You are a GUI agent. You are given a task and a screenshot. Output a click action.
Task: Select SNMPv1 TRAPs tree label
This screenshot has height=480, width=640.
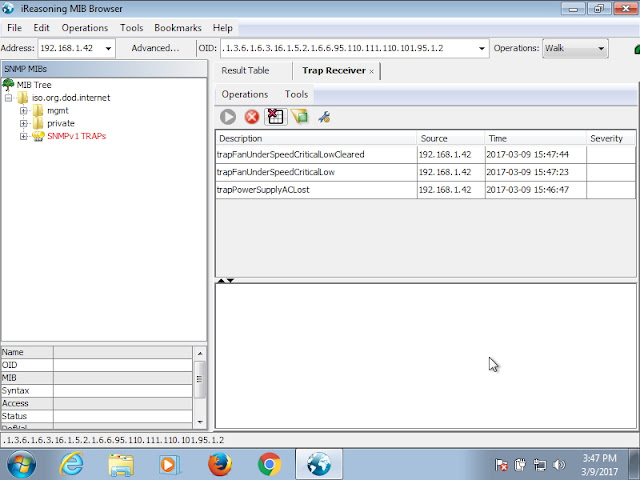click(x=76, y=136)
